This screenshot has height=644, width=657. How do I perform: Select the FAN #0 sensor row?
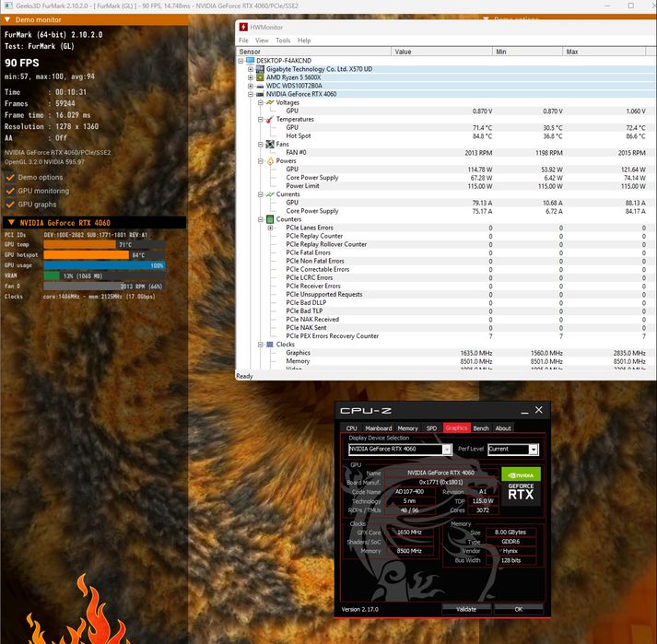coord(447,153)
